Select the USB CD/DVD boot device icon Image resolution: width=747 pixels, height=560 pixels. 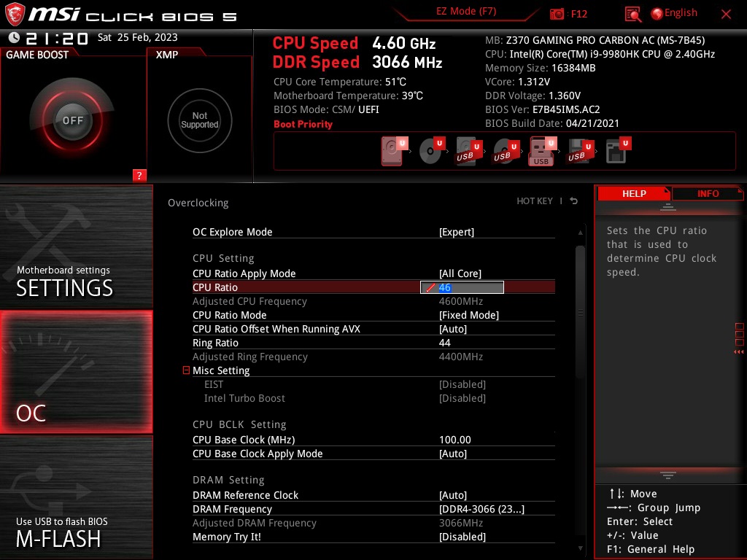(506, 152)
